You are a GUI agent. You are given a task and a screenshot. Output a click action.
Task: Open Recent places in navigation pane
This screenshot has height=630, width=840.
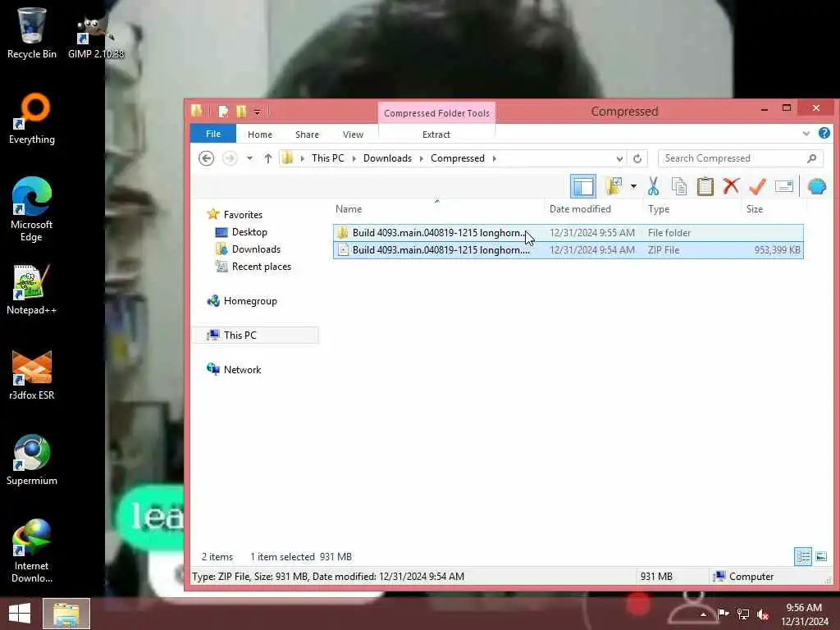click(262, 267)
